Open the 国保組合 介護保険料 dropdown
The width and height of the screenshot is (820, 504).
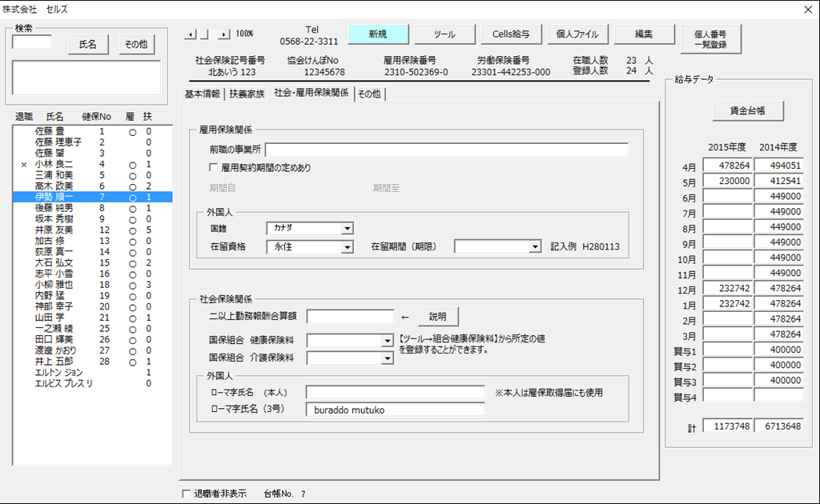pos(388,358)
